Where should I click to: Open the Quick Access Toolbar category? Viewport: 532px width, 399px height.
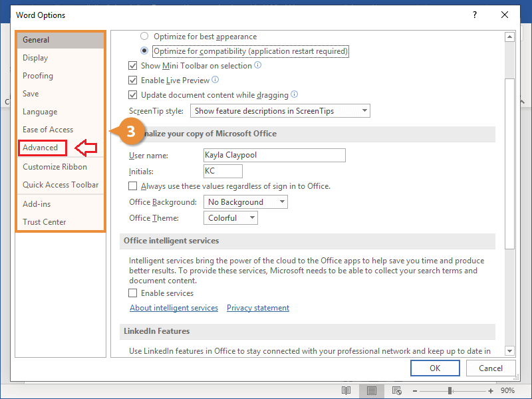[x=61, y=185]
